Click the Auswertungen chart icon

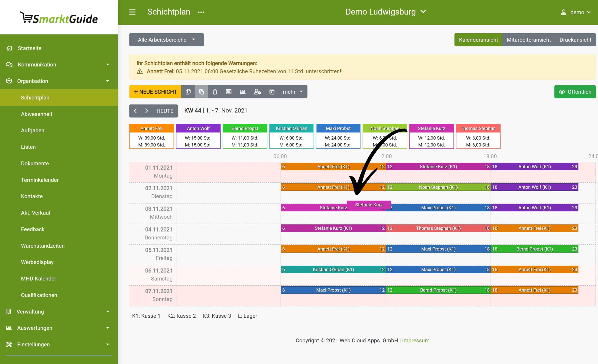point(9,328)
